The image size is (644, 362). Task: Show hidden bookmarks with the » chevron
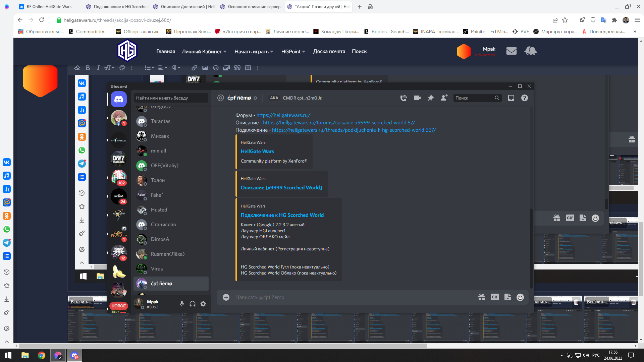tap(635, 32)
